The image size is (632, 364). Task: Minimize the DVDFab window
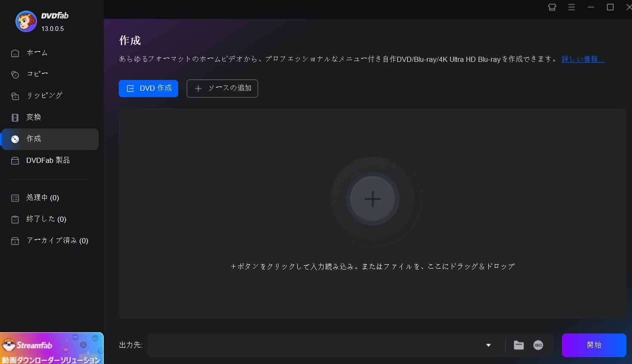591,7
